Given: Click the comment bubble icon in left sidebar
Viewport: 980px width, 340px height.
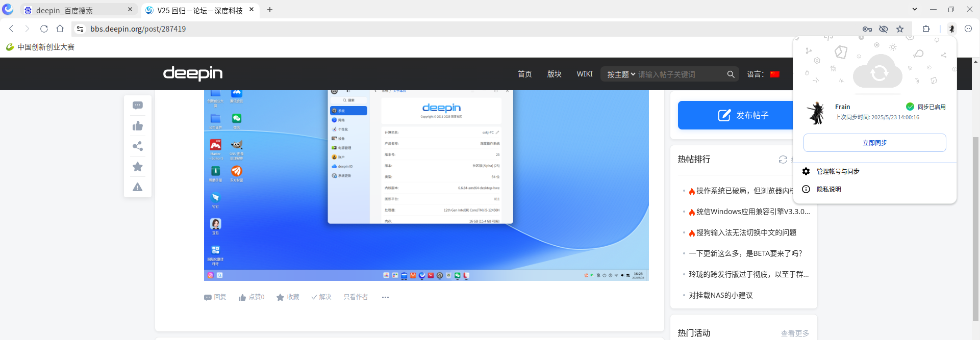Looking at the screenshot, I should pos(138,106).
